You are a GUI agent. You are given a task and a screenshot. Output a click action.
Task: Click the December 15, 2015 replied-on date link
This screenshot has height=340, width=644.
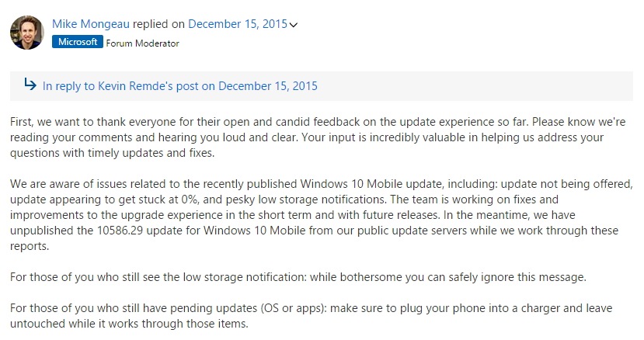pos(238,24)
